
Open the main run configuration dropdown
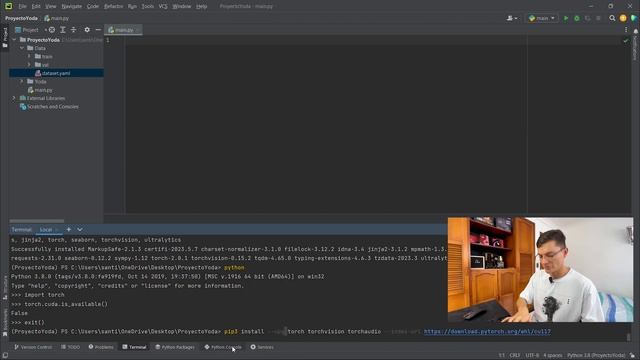(542, 18)
